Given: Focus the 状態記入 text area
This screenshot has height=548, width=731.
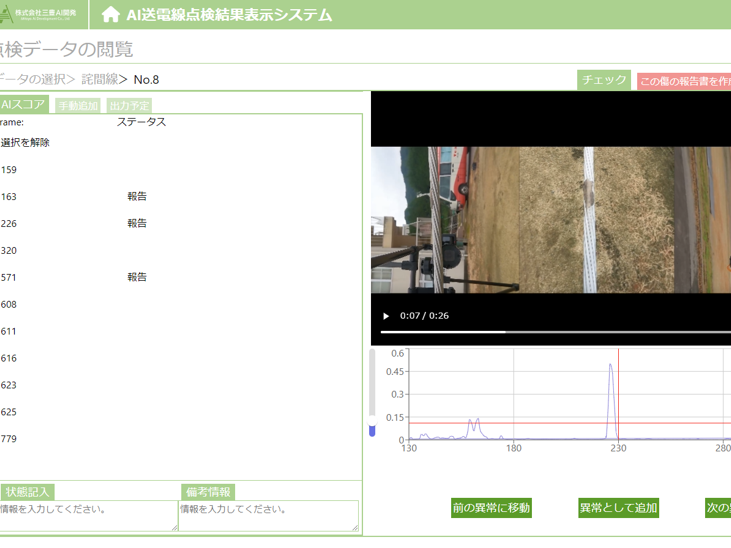Looking at the screenshot, I should point(88,515).
